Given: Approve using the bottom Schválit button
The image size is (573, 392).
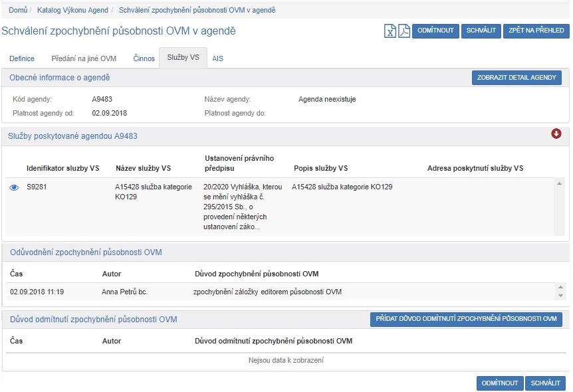Looking at the screenshot, I should [x=545, y=383].
